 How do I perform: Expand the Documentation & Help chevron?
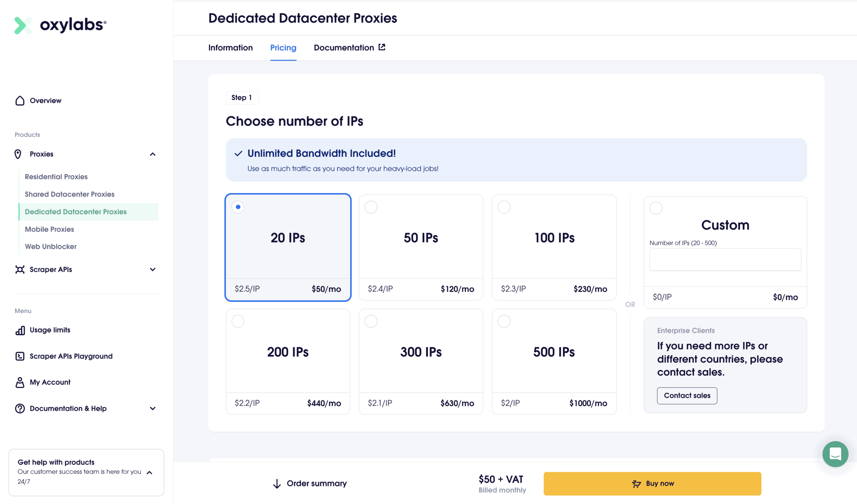pyautogui.click(x=153, y=408)
